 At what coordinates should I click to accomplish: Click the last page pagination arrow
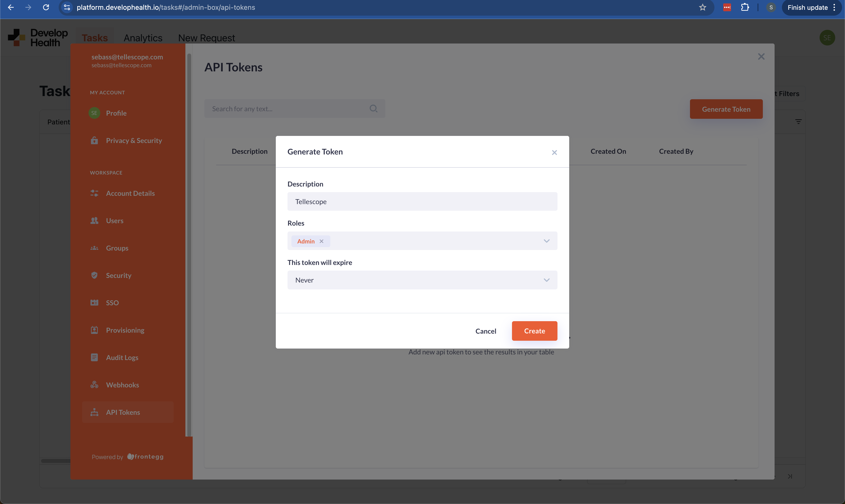point(790,476)
